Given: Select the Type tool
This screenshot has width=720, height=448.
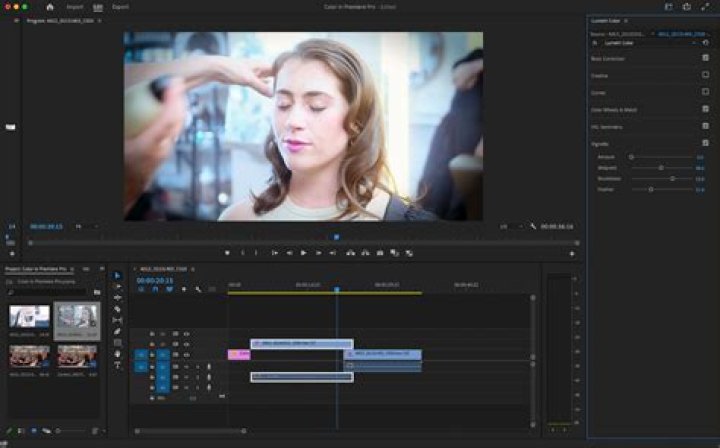Looking at the screenshot, I should click(x=117, y=364).
